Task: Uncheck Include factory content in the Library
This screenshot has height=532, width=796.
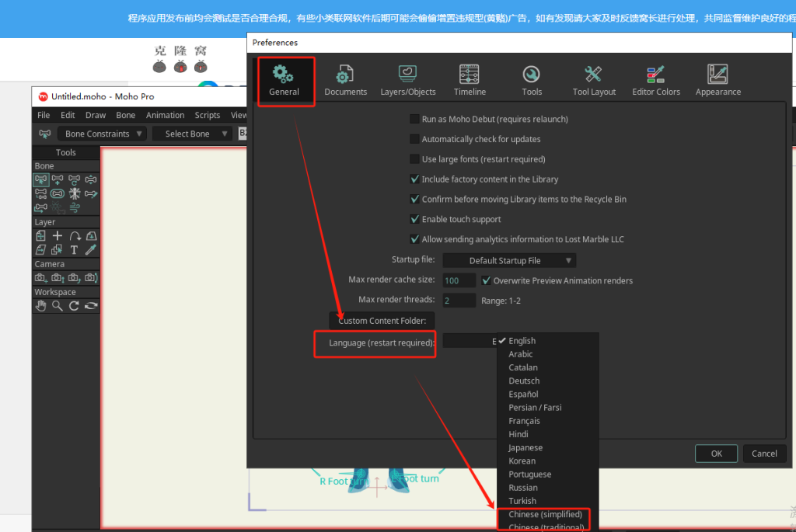Action: coord(414,179)
